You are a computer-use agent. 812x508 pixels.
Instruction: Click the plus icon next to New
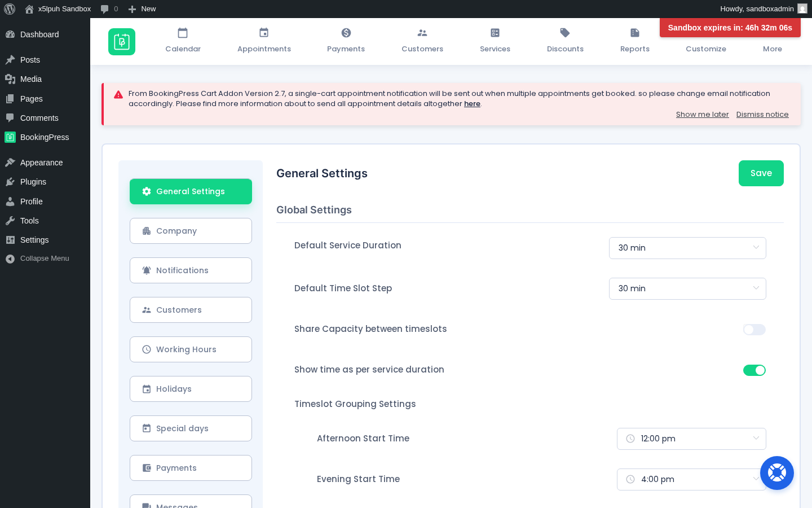tap(132, 9)
